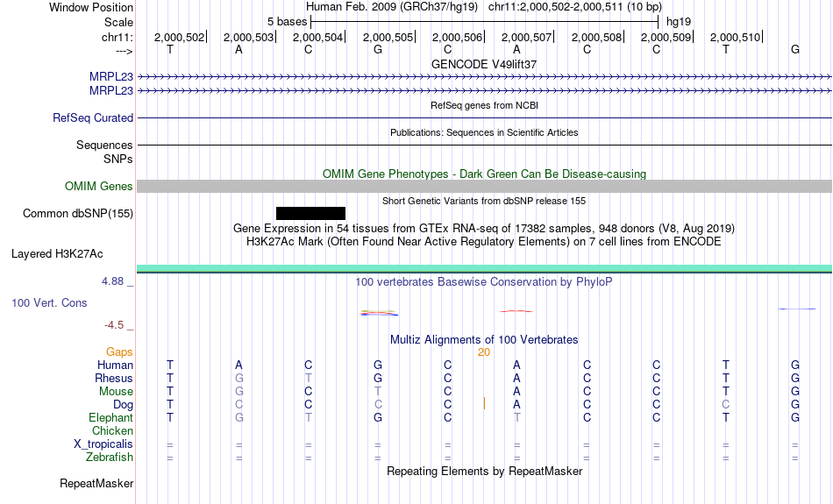This screenshot has height=504, width=833.
Task: Click the sequence direction arrow label
Action: coord(124,51)
